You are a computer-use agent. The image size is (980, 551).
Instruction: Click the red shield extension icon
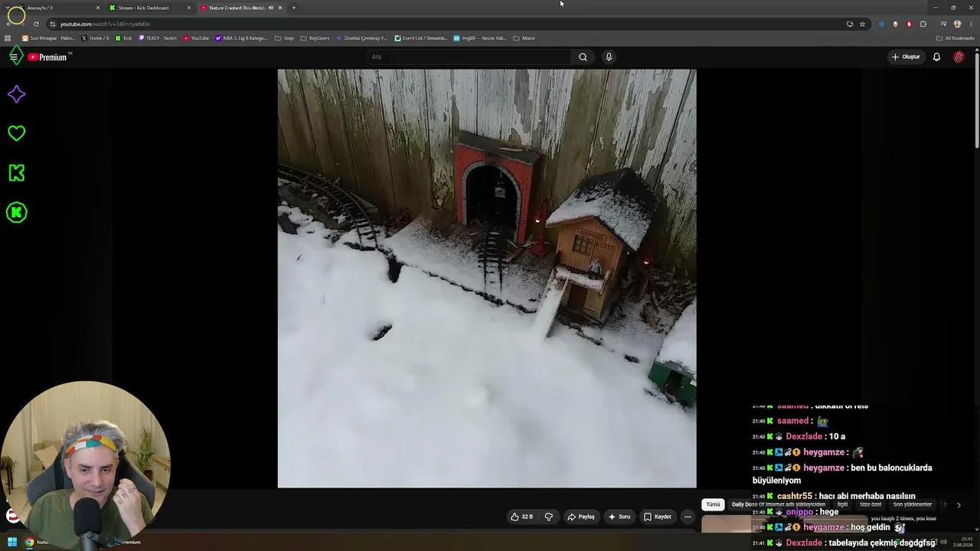click(909, 24)
